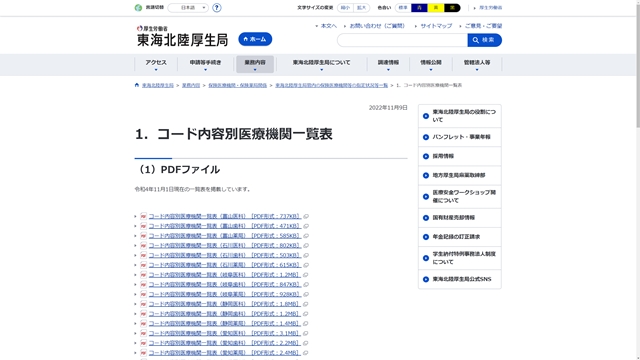This screenshot has height=360, width=640.
Task: Click the blue ホーム button
Action: [x=255, y=39]
